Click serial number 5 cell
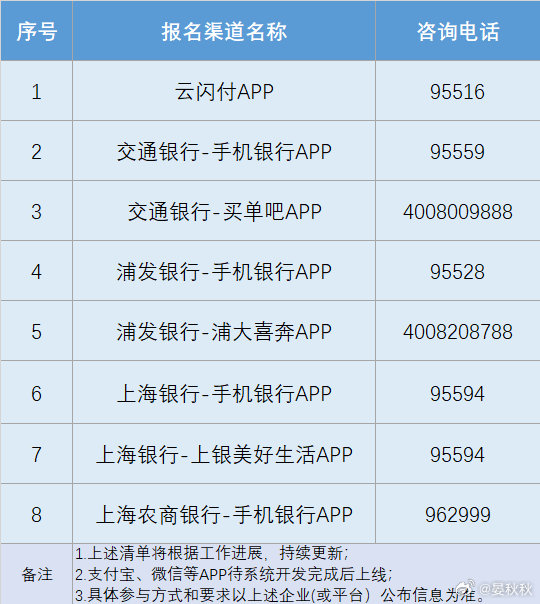540x604 pixels. [x=37, y=332]
